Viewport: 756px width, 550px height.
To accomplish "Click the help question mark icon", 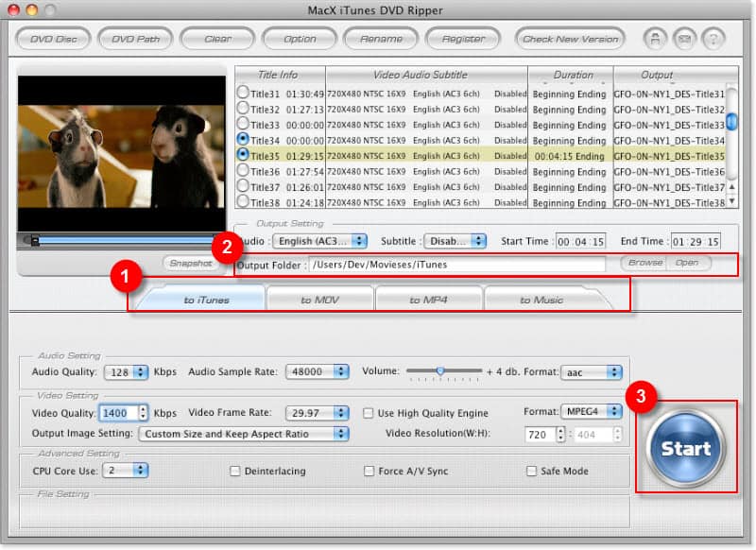I will click(714, 39).
